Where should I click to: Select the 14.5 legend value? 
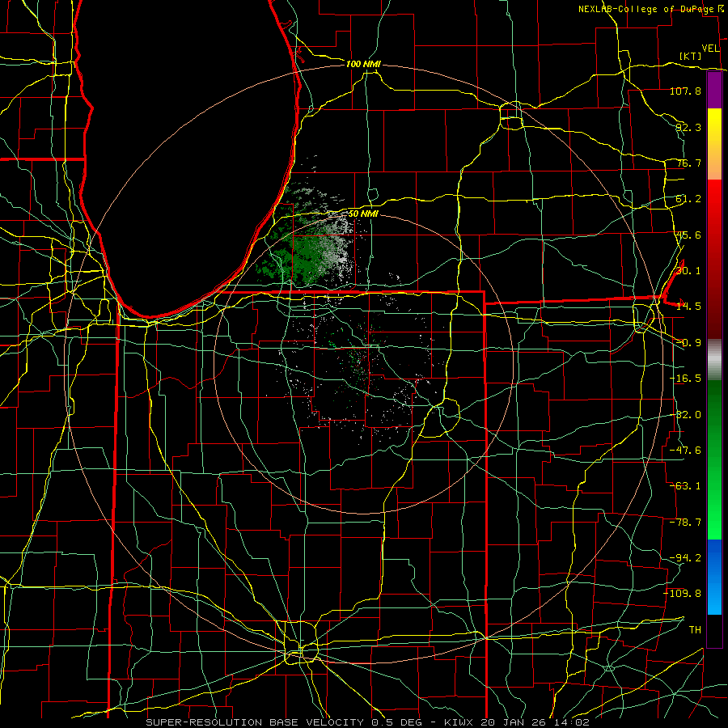point(688,307)
